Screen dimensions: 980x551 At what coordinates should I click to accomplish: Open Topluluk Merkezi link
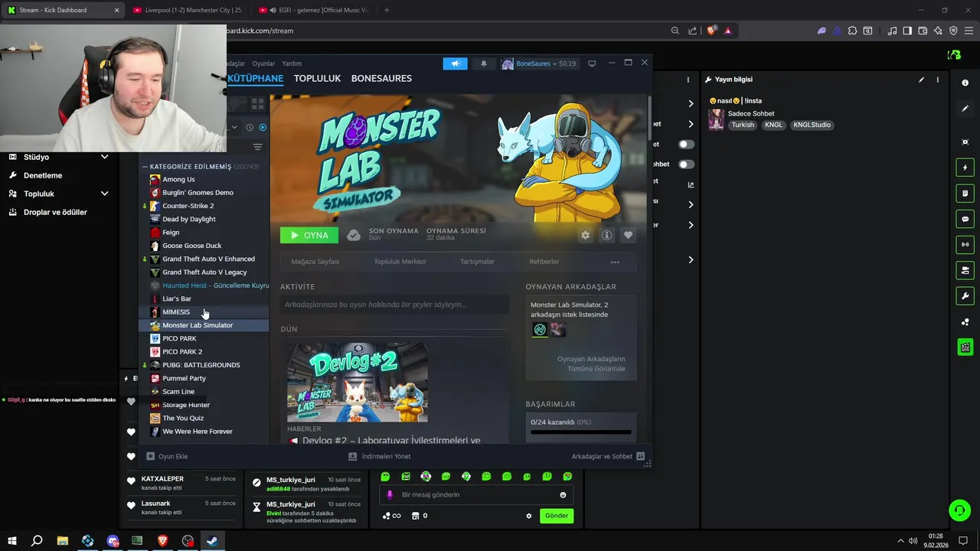click(x=400, y=262)
